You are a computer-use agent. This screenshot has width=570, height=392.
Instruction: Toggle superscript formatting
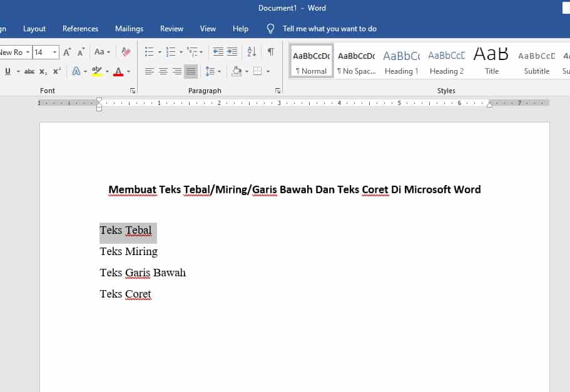57,71
